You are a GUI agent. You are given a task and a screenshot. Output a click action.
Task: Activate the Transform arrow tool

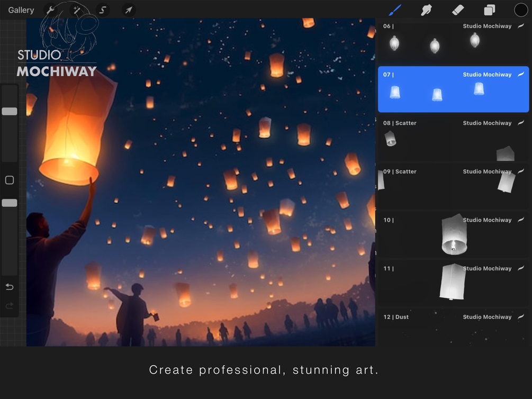point(129,10)
